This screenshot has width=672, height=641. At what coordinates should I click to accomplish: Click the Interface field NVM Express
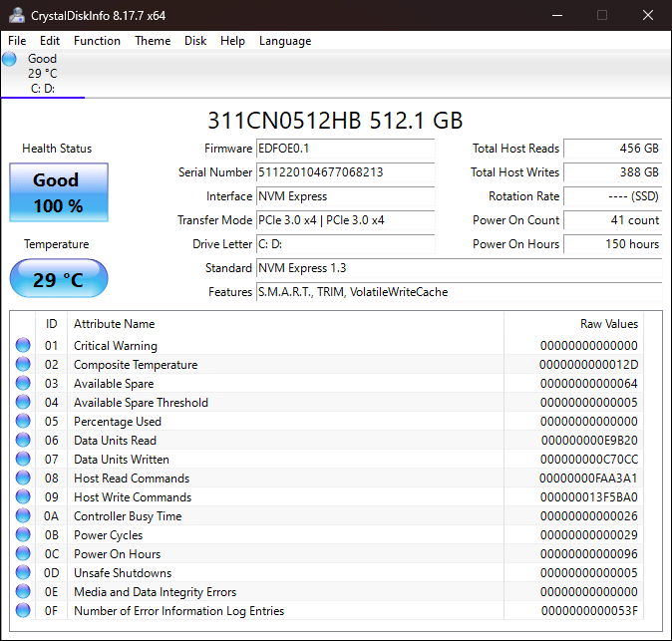(x=345, y=196)
